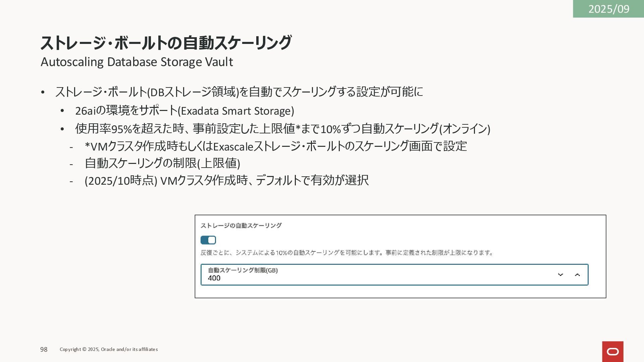Click the ストレージの自動スケーリング section label
This screenshot has height=362, width=644.
point(241,226)
